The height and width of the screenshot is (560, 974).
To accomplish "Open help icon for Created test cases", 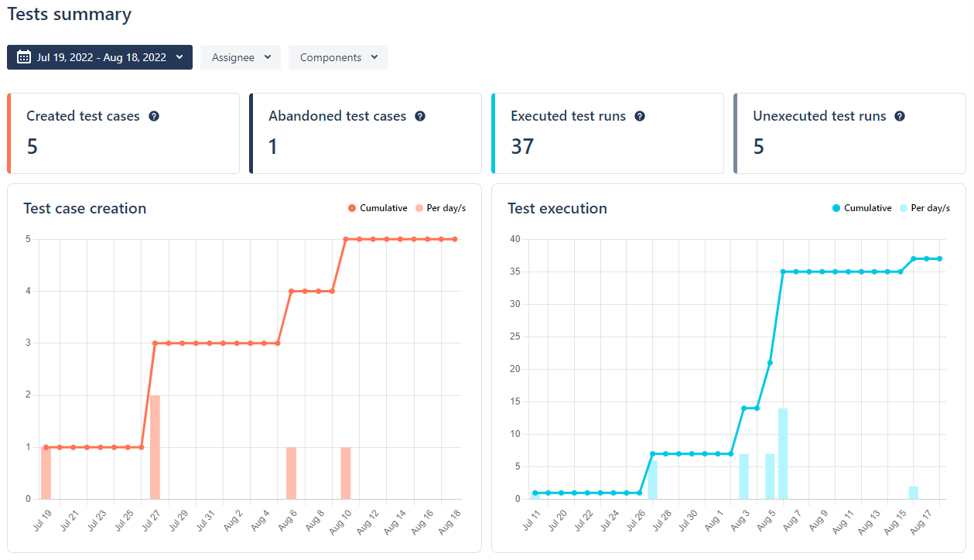I will click(x=154, y=116).
